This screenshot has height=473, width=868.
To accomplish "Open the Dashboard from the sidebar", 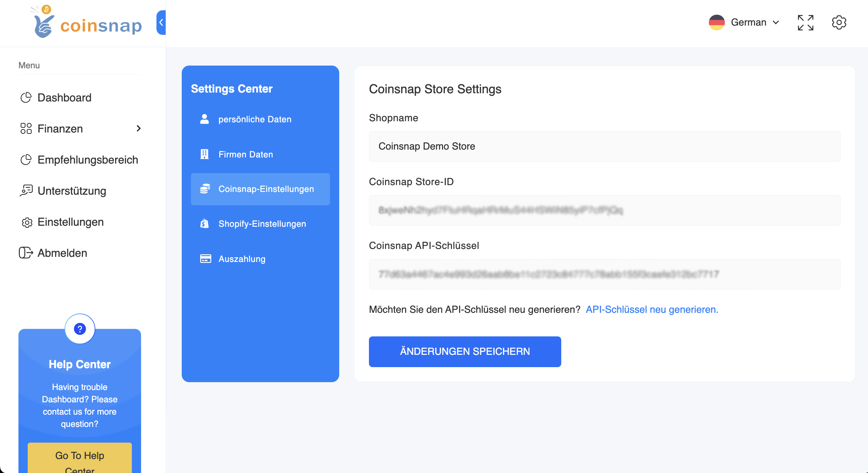I will coord(64,98).
